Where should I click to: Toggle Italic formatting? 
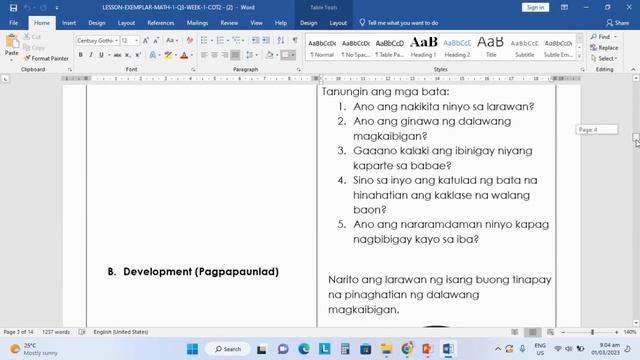point(91,55)
